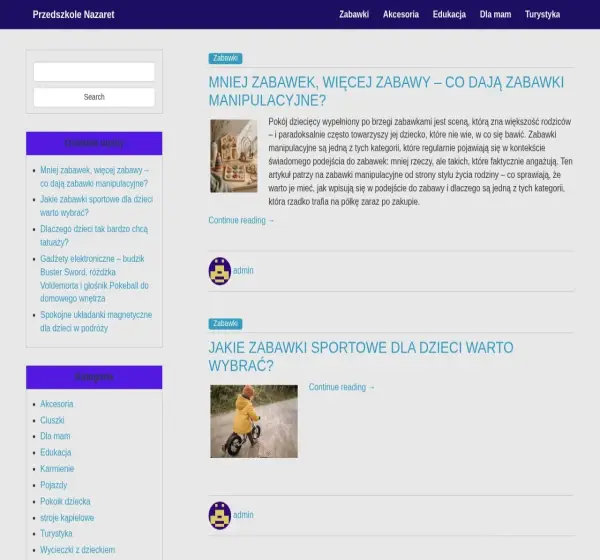600x560 pixels.
Task: Open recent post Jakie zabawki sportowe dla dzieci
Action: (96, 206)
